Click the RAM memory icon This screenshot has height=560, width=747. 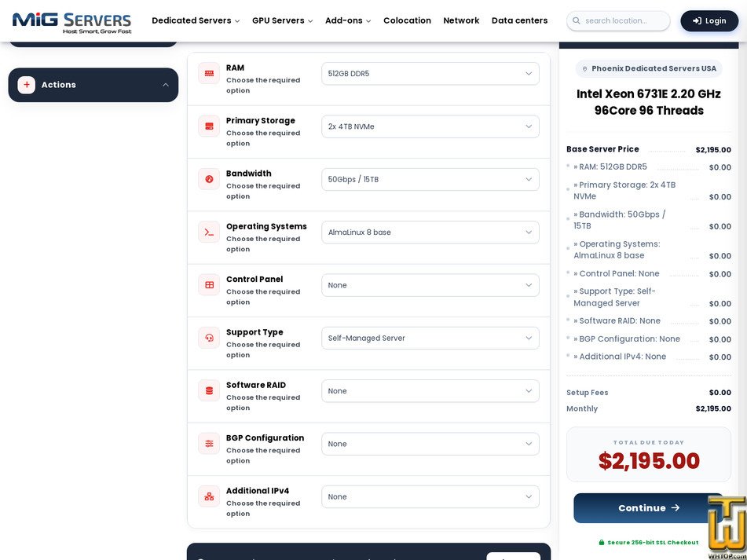(x=209, y=73)
